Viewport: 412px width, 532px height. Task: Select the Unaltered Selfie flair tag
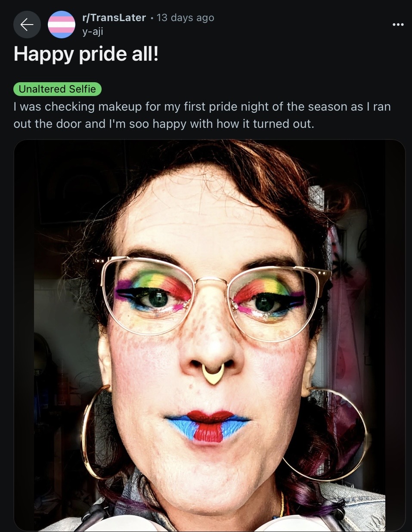[57, 89]
